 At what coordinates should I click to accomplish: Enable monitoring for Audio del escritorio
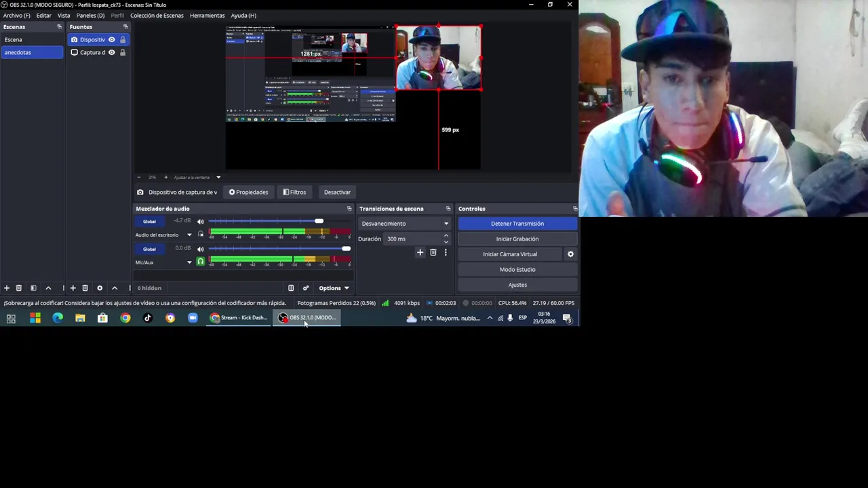point(200,235)
